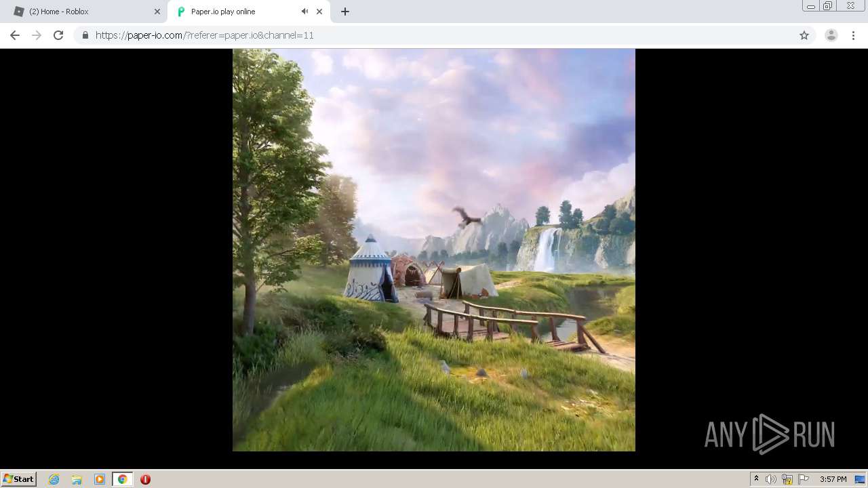This screenshot has width=868, height=488.
Task: Open the Chrome profile avatar
Action: [831, 35]
